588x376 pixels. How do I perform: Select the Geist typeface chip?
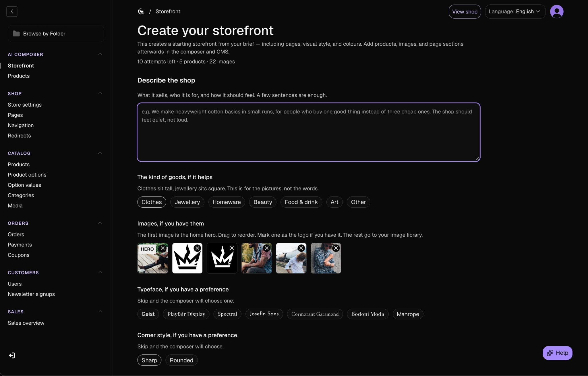(x=148, y=314)
